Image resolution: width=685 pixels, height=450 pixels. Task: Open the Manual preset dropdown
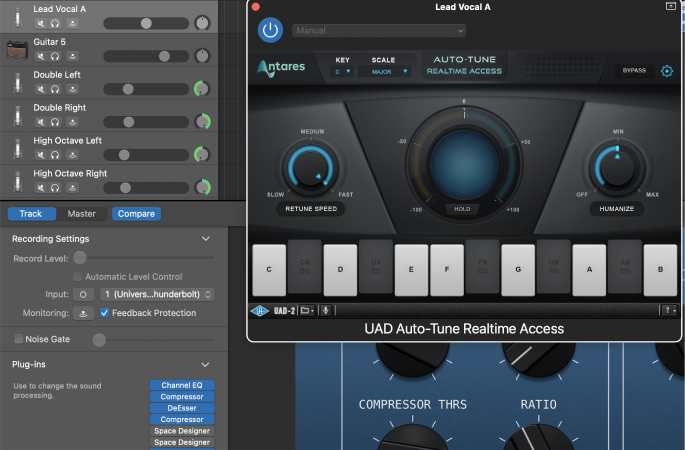pyautogui.click(x=379, y=31)
